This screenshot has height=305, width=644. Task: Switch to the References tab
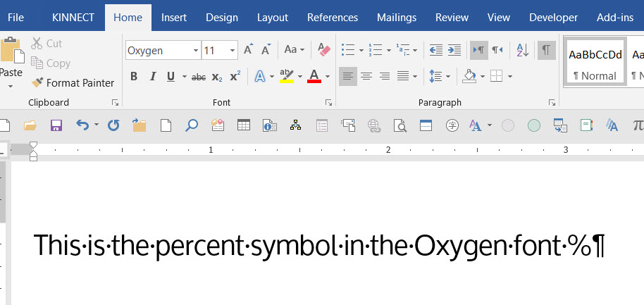(x=333, y=18)
